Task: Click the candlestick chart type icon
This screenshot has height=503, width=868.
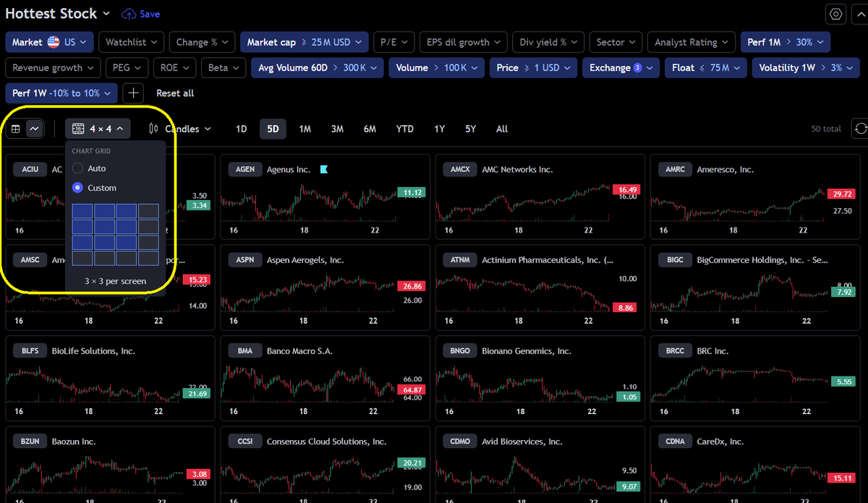Action: point(153,129)
